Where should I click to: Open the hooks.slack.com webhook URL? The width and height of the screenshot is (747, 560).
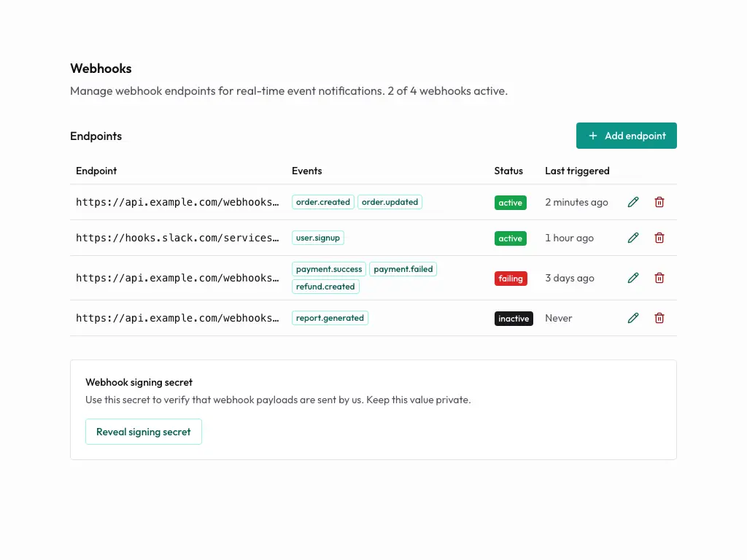[178, 238]
